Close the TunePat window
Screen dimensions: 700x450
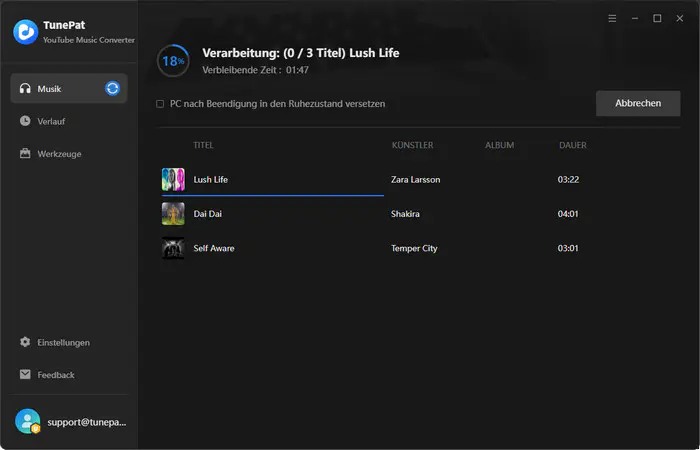click(x=679, y=18)
